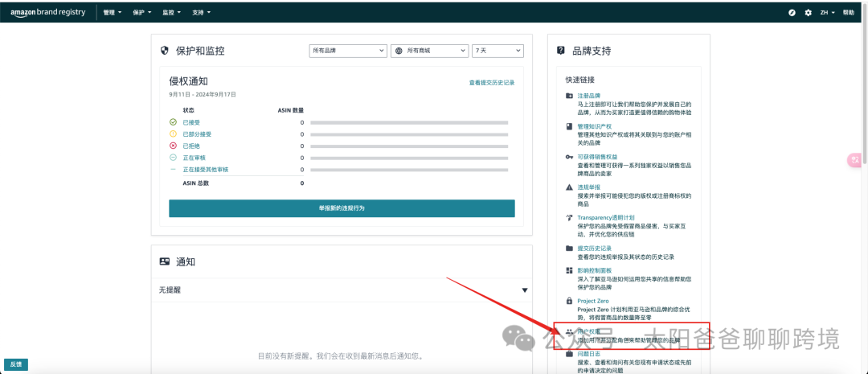This screenshot has width=868, height=374.
Task: Open the 用户权限 quick link
Action: click(588, 331)
